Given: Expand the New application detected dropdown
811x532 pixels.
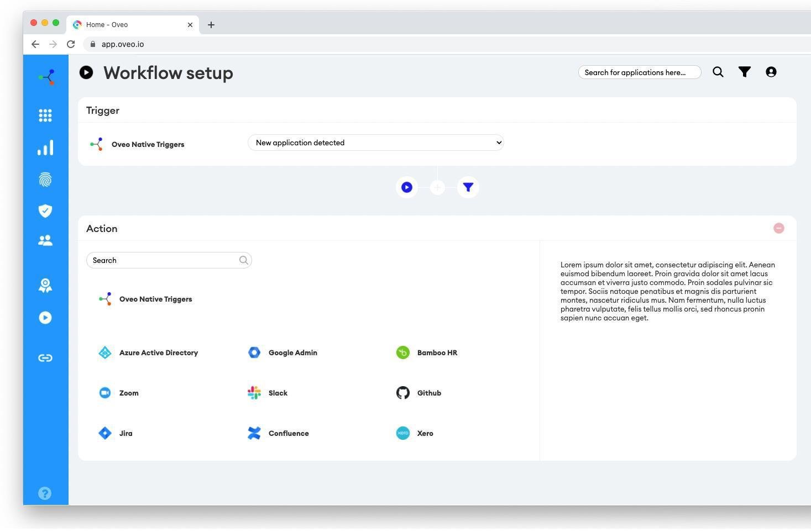Looking at the screenshot, I should tap(375, 143).
